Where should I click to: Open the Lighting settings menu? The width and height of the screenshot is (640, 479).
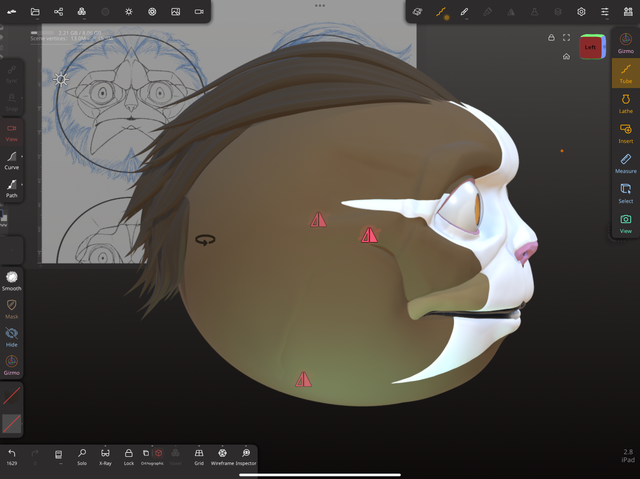point(129,11)
